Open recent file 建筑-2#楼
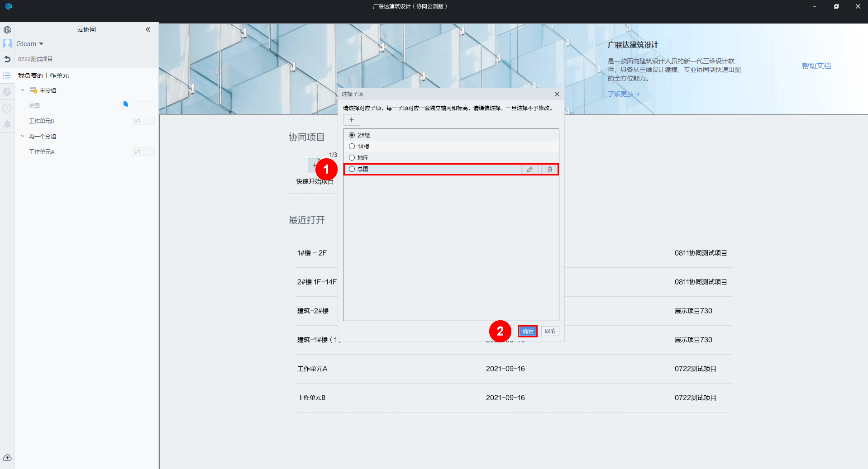 point(313,311)
